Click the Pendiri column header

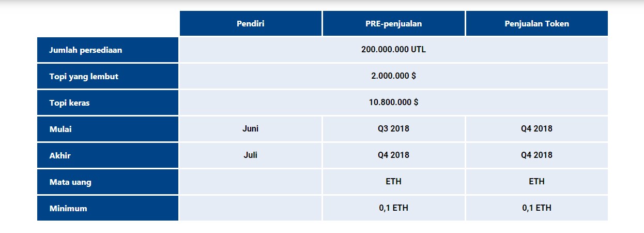click(251, 24)
